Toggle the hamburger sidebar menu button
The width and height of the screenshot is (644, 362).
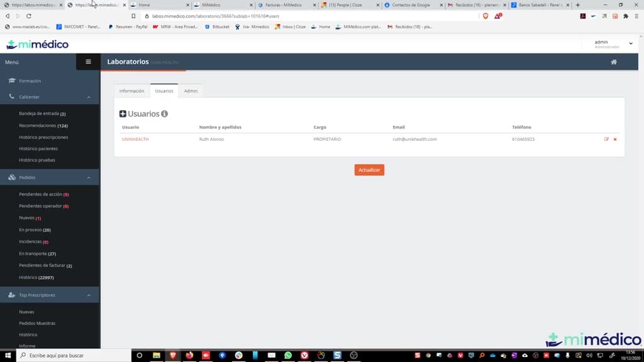(88, 62)
